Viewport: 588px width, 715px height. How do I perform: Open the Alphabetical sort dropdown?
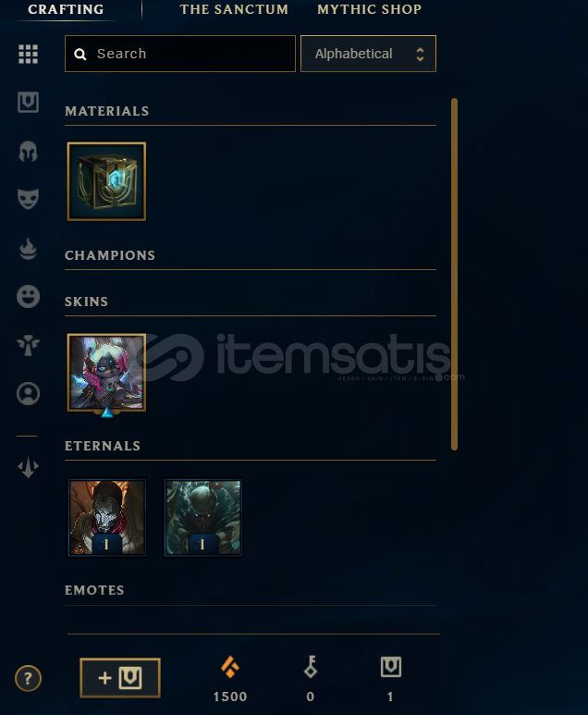(368, 54)
